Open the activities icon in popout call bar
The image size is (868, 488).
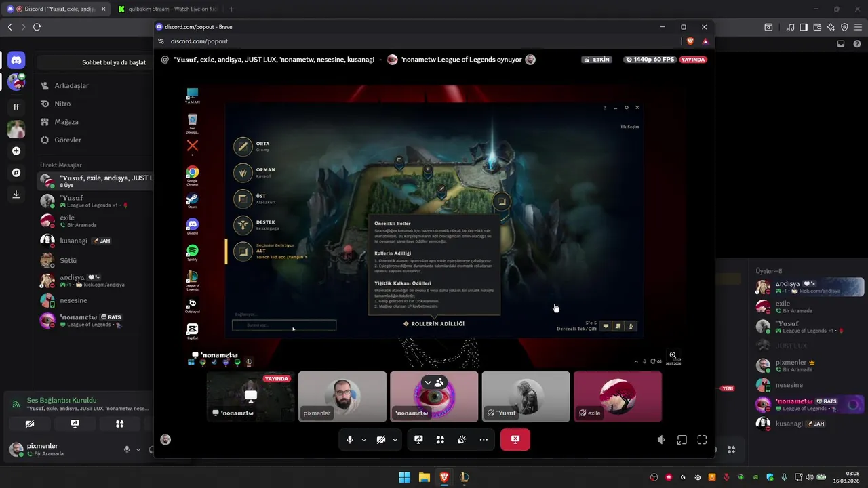[440, 440]
